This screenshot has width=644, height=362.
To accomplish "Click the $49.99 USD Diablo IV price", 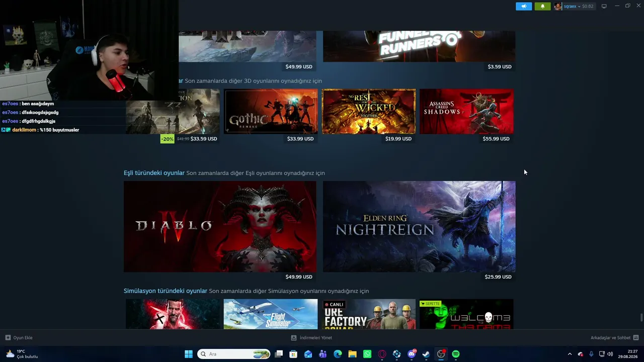I will pyautogui.click(x=299, y=277).
